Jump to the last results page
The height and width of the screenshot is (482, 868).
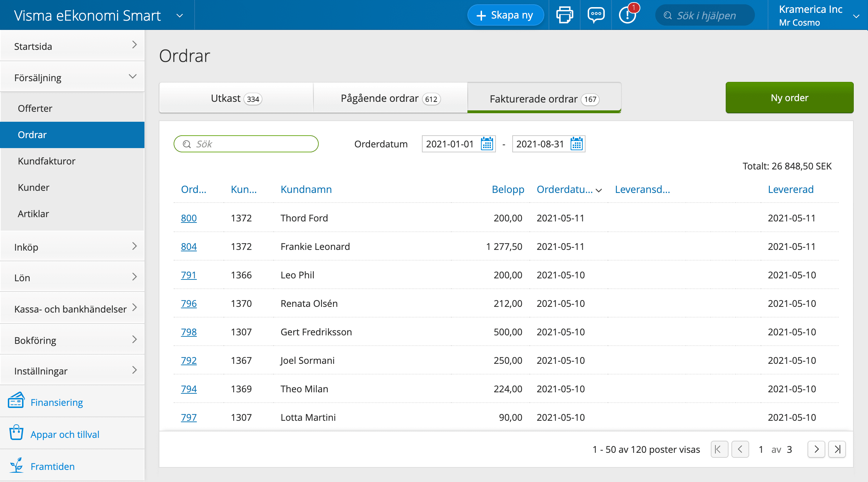click(x=838, y=449)
